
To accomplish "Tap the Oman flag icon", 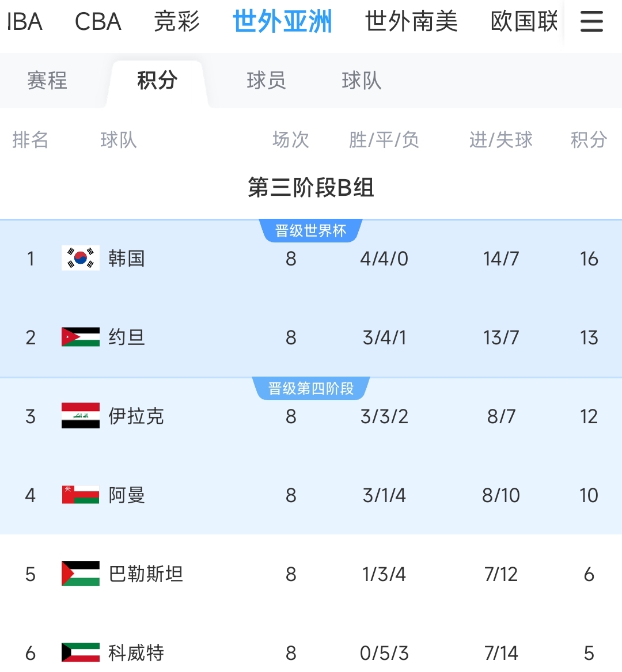I will 81,495.
